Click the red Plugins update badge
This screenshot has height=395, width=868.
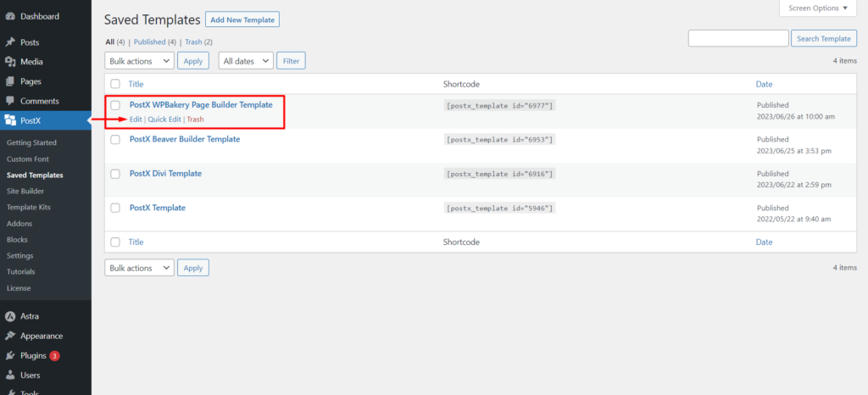click(54, 356)
